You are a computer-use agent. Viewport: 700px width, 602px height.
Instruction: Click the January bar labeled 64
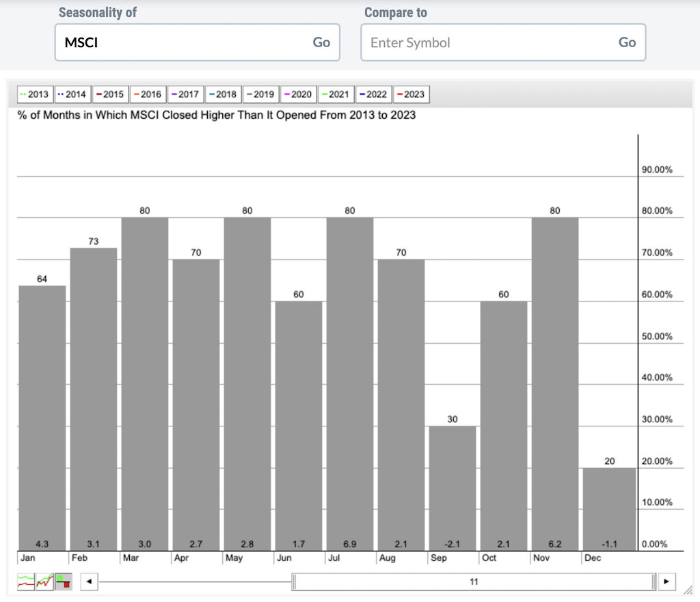tap(42, 418)
